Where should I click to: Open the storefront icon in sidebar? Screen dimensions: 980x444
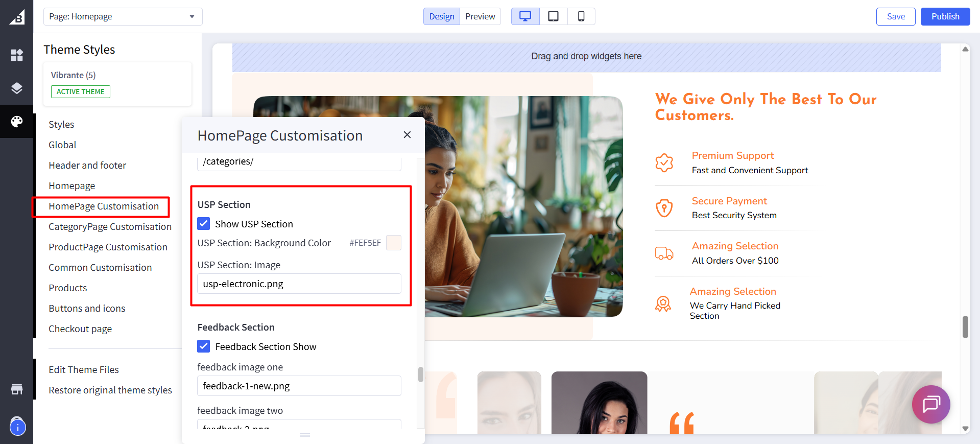coord(17,389)
